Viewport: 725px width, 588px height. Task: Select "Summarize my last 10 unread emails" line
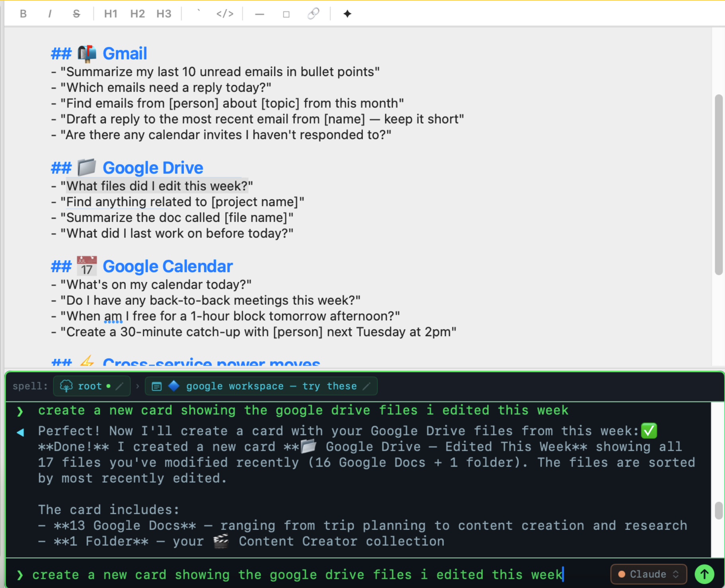(x=215, y=72)
